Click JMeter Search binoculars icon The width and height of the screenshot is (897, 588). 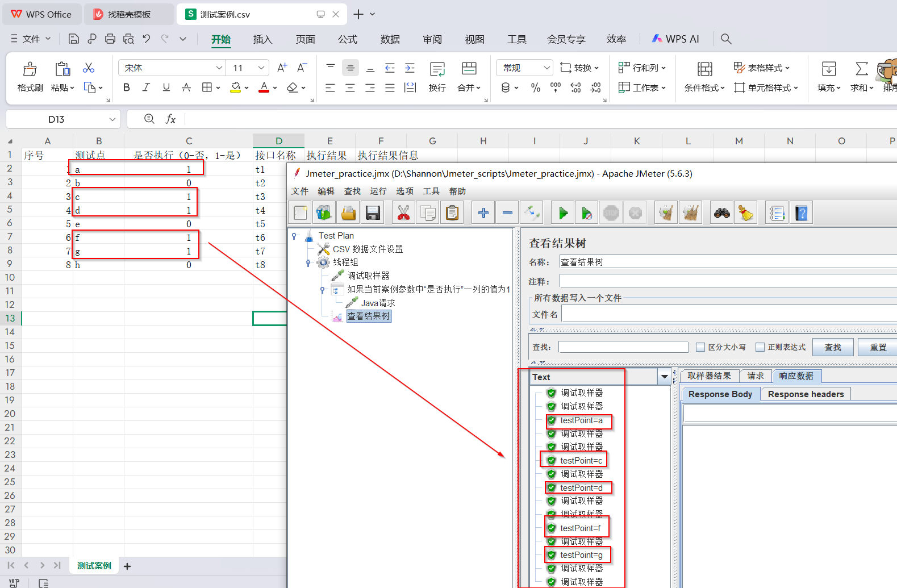point(721,213)
